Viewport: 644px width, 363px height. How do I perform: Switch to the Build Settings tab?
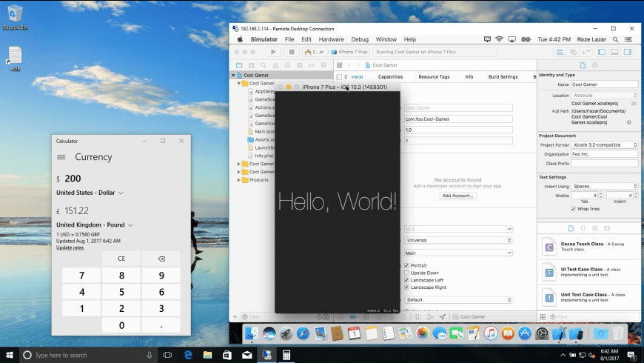tap(503, 77)
